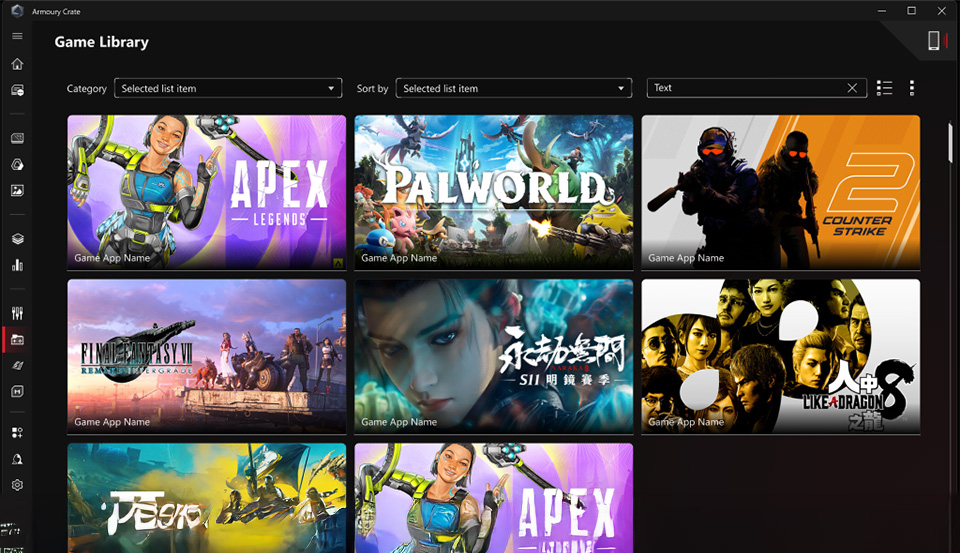Open the sliders tuning icon in sidebar
Viewport: 960px width, 553px height.
(x=17, y=313)
